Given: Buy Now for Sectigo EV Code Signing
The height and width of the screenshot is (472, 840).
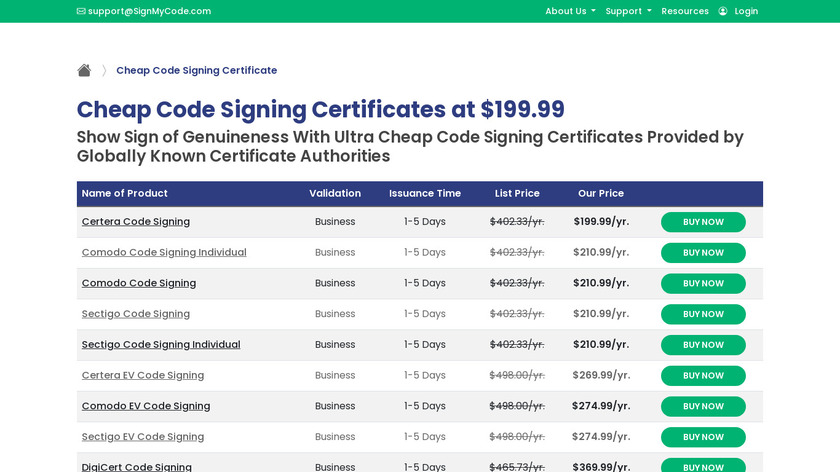Looking at the screenshot, I should (703, 437).
